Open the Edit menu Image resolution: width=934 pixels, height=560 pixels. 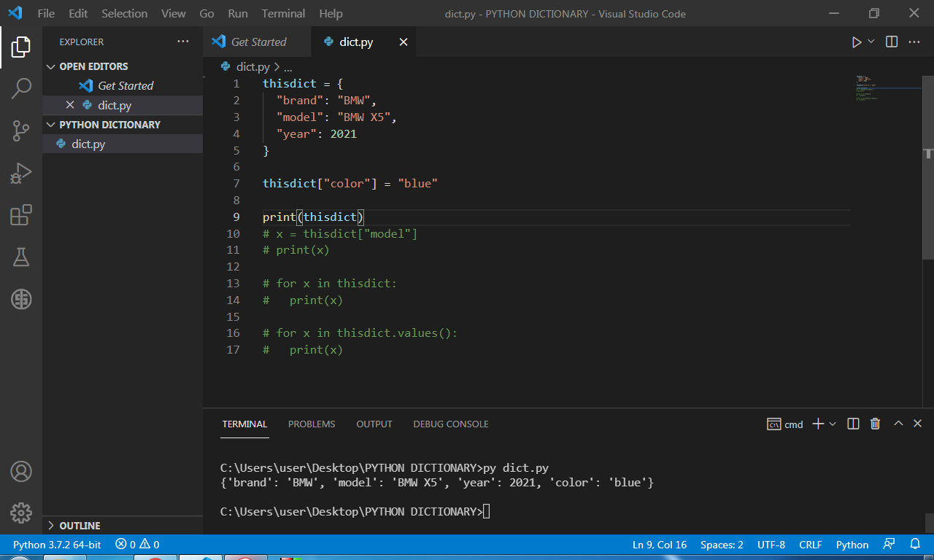click(78, 13)
